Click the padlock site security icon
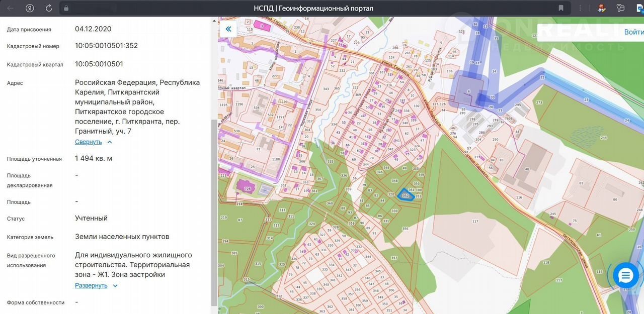Screen dimensions: 644x314 point(65,8)
